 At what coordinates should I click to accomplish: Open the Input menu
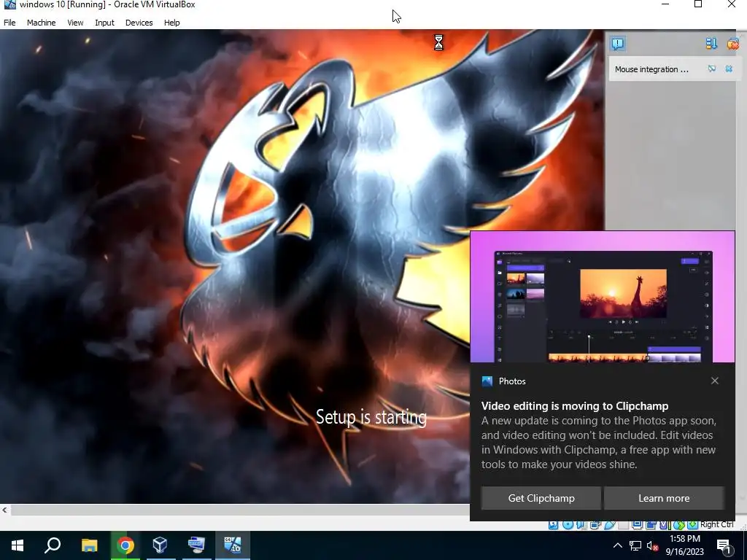[104, 23]
